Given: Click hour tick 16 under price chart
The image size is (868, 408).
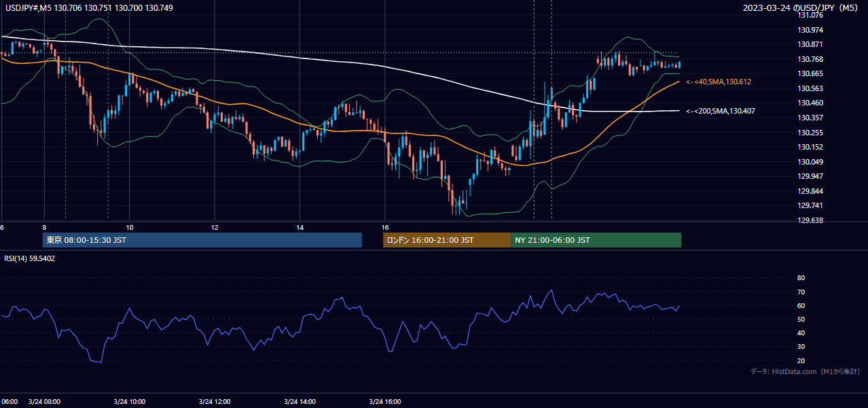Looking at the screenshot, I should (x=384, y=227).
